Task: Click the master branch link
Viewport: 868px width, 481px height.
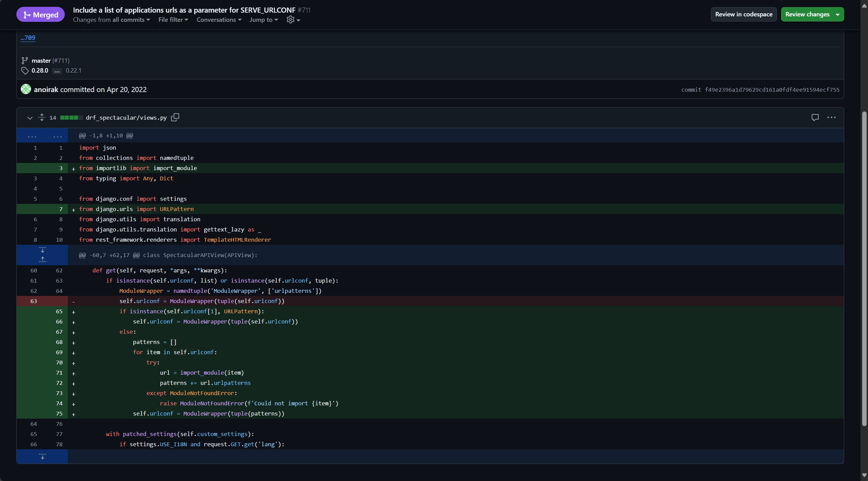Action: pos(41,61)
